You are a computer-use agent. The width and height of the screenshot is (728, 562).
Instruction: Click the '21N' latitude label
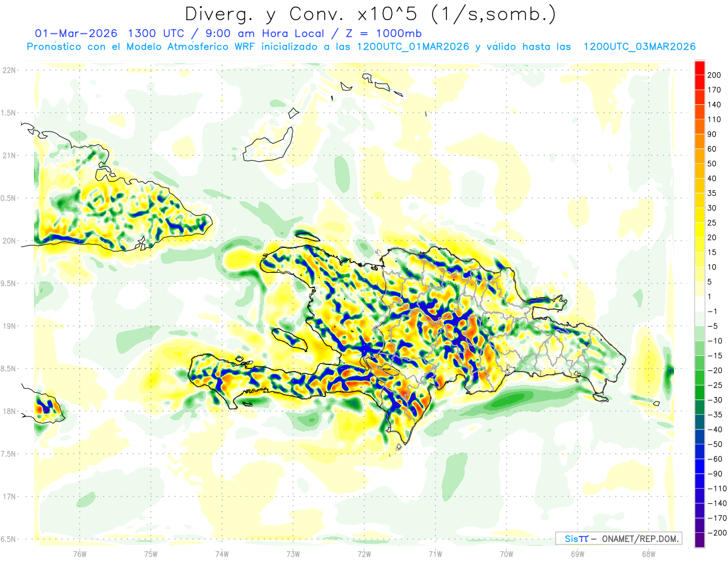(x=9, y=155)
